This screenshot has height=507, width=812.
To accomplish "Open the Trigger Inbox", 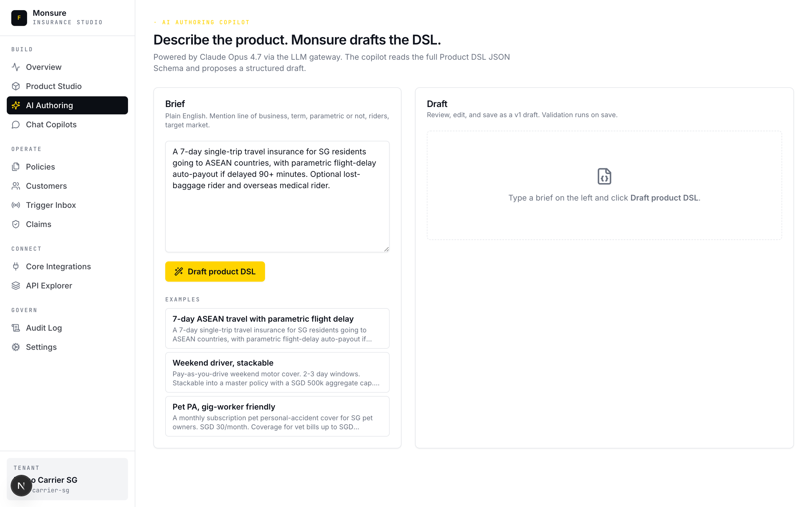I will (x=51, y=205).
